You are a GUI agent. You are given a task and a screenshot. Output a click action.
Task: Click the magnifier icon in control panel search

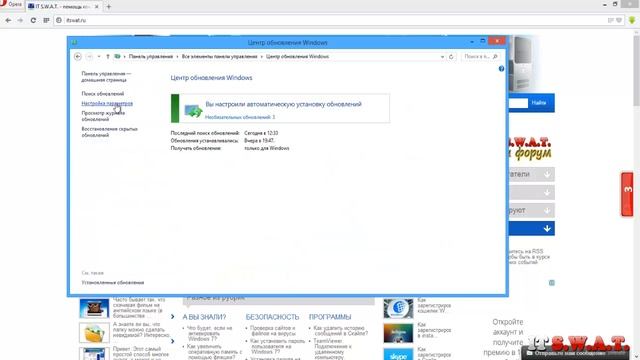(x=495, y=56)
